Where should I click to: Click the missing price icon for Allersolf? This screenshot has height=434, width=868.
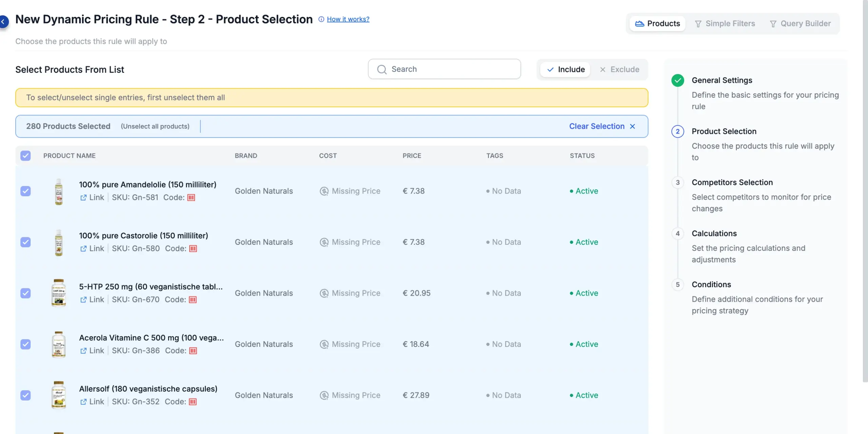point(324,395)
